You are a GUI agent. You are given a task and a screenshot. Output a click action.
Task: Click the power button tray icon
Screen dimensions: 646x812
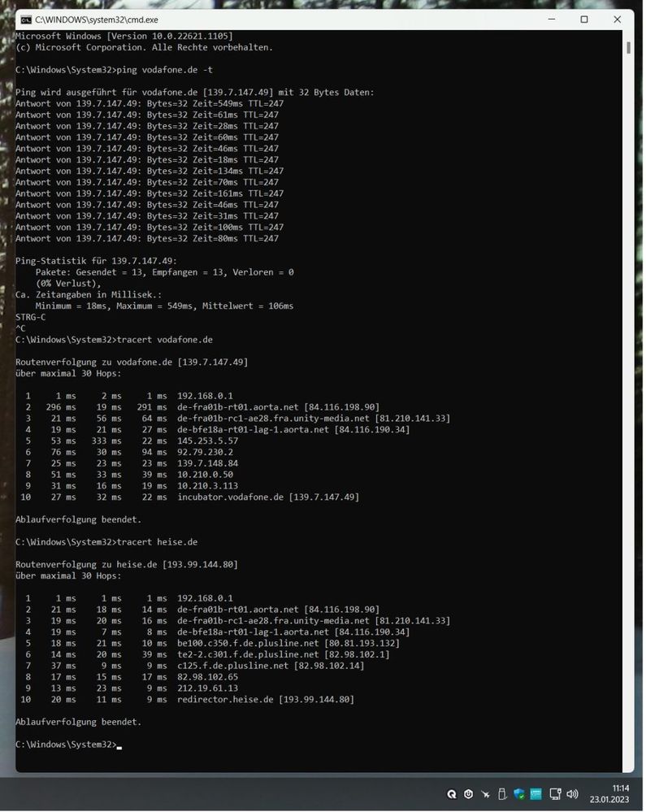469,794
